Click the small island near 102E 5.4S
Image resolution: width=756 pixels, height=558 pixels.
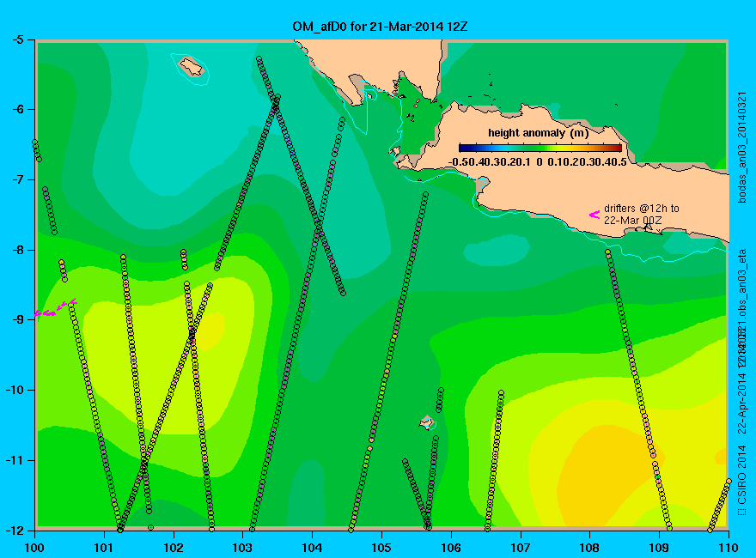coord(192,67)
